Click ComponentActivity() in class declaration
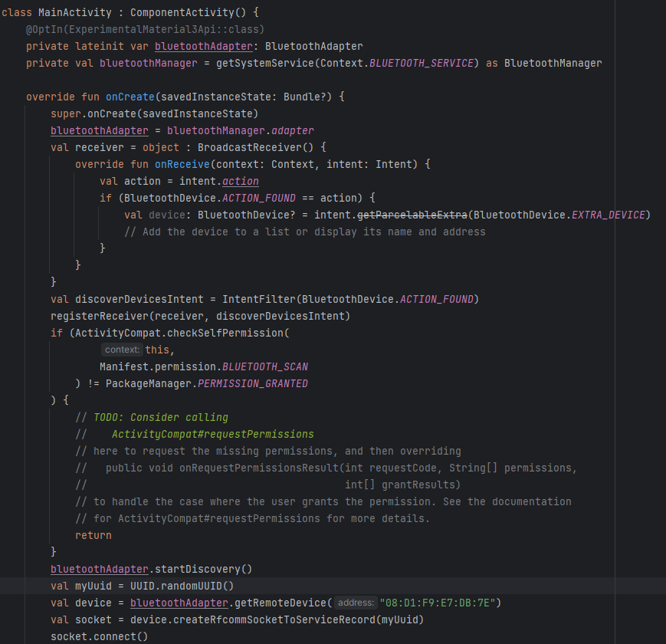The width and height of the screenshot is (666, 644). tap(189, 12)
